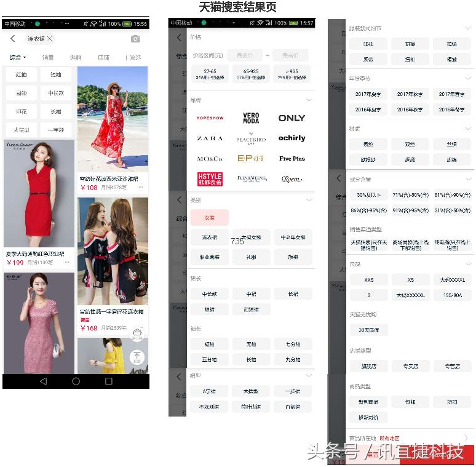Switch to the 店铺 tab

click(x=103, y=57)
